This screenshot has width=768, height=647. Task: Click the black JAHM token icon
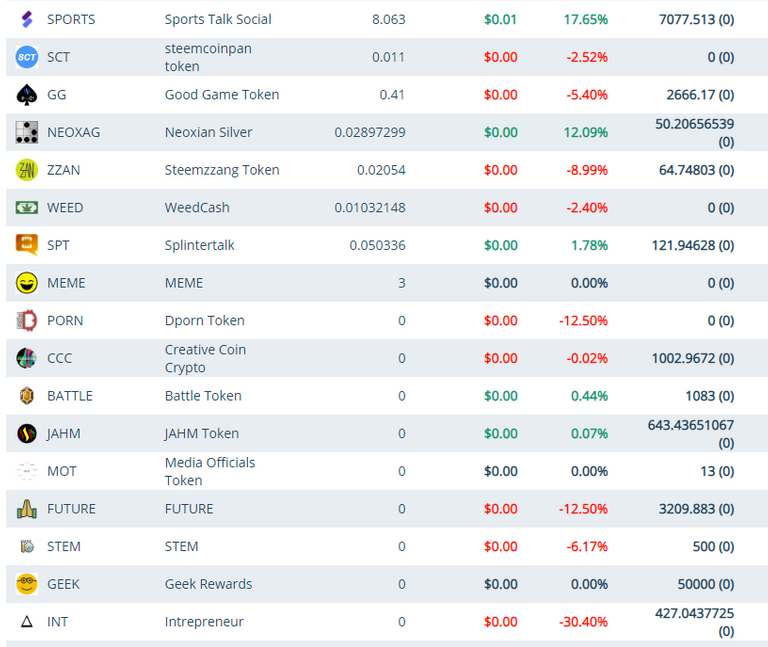(x=27, y=433)
